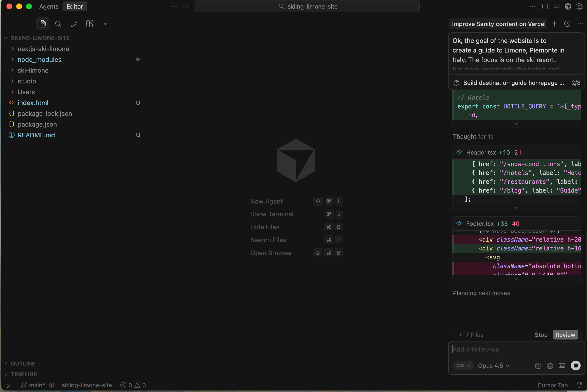Open Source Control branch icon
This screenshot has height=392, width=587.
tap(74, 24)
